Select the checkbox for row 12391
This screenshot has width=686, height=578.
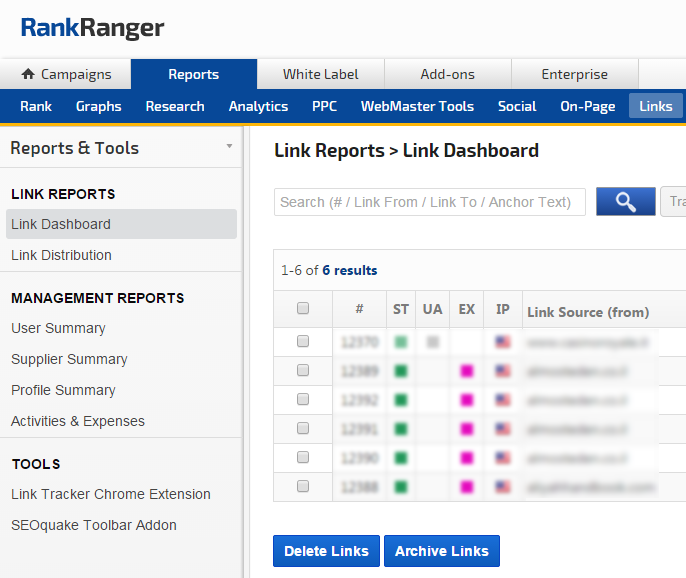click(303, 429)
